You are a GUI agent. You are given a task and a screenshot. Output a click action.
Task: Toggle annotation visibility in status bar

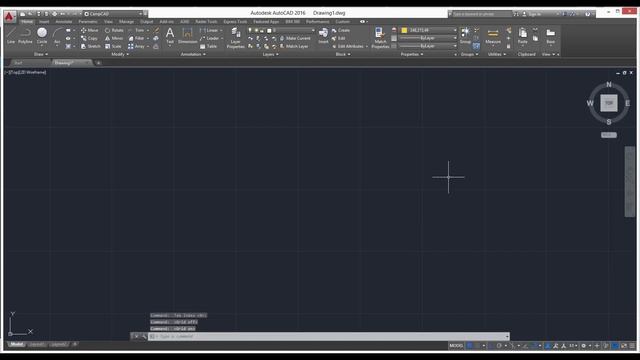pos(547,346)
